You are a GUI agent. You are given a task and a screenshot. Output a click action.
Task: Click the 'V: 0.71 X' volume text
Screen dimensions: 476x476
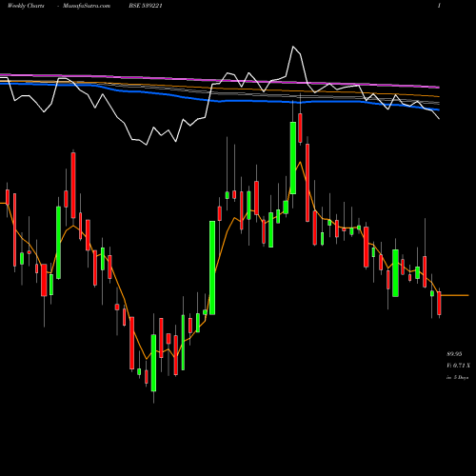pos(458,366)
